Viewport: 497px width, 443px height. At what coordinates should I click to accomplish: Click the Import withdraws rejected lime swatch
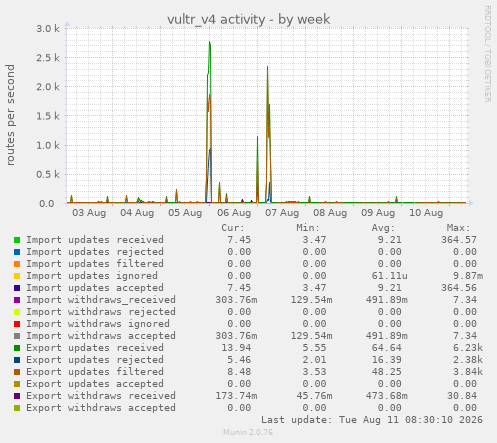[17, 312]
